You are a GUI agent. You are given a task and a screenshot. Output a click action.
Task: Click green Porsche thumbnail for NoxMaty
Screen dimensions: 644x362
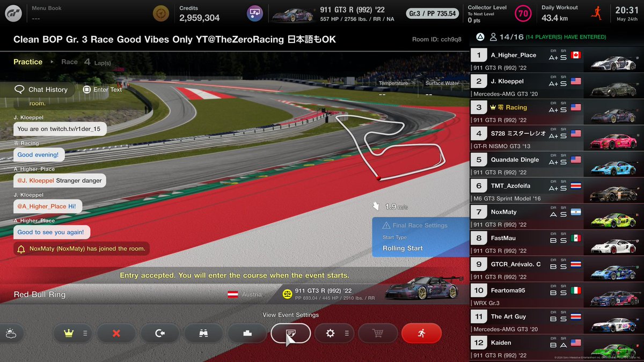tap(613, 220)
